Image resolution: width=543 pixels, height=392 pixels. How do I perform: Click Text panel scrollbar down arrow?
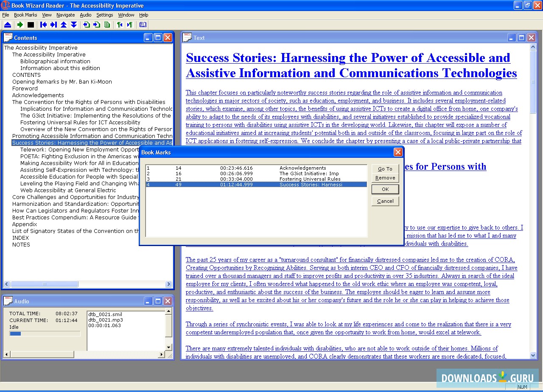(x=533, y=355)
